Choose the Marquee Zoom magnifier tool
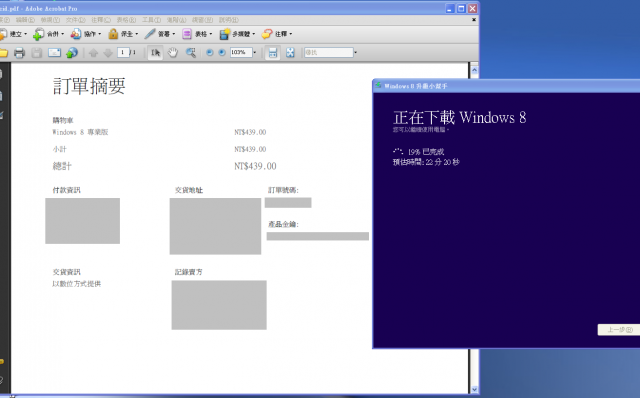Screen dimensions: 640x398 click(191, 53)
